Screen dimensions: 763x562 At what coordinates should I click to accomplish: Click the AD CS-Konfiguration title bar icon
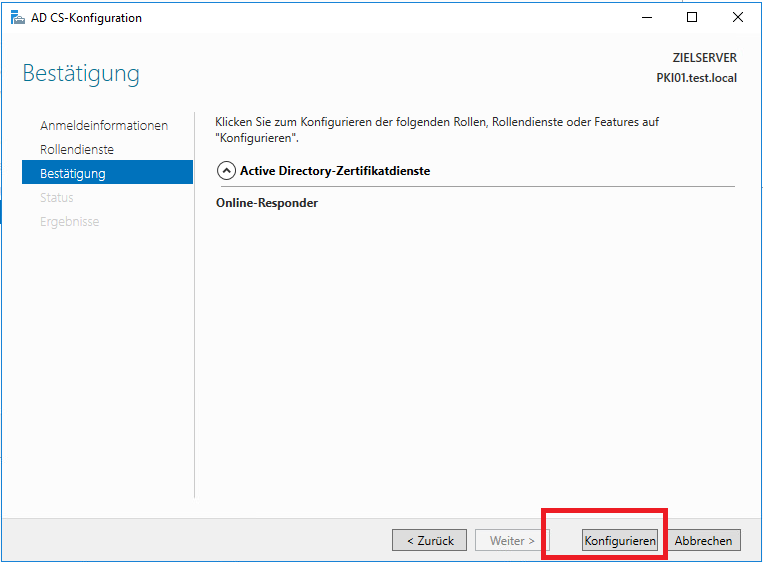coord(17,17)
